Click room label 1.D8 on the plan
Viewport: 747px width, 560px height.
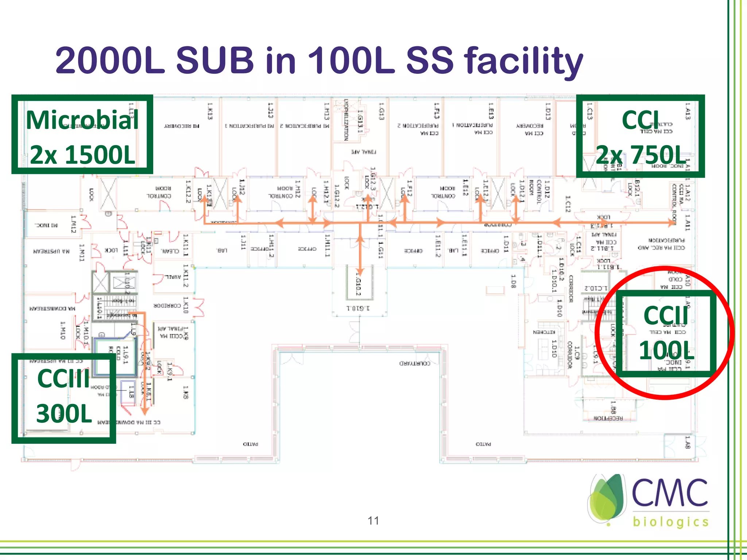tap(513, 281)
